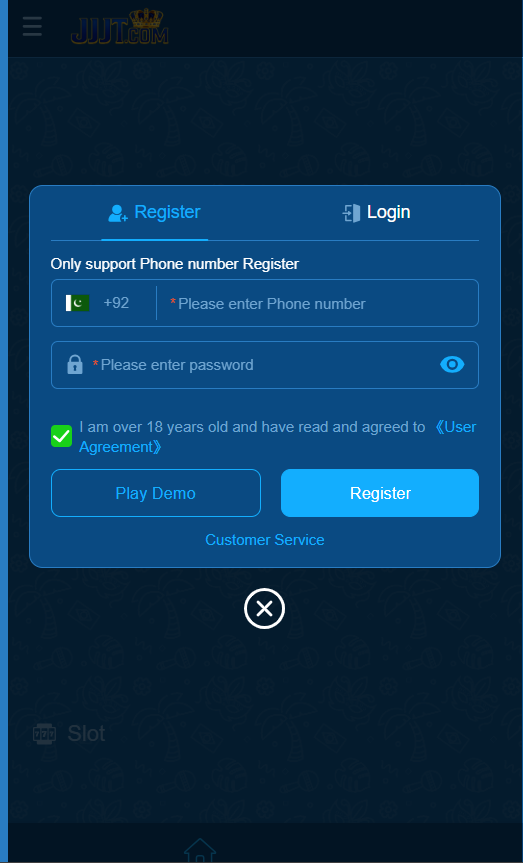Click the blue Register button

pyautogui.click(x=380, y=493)
